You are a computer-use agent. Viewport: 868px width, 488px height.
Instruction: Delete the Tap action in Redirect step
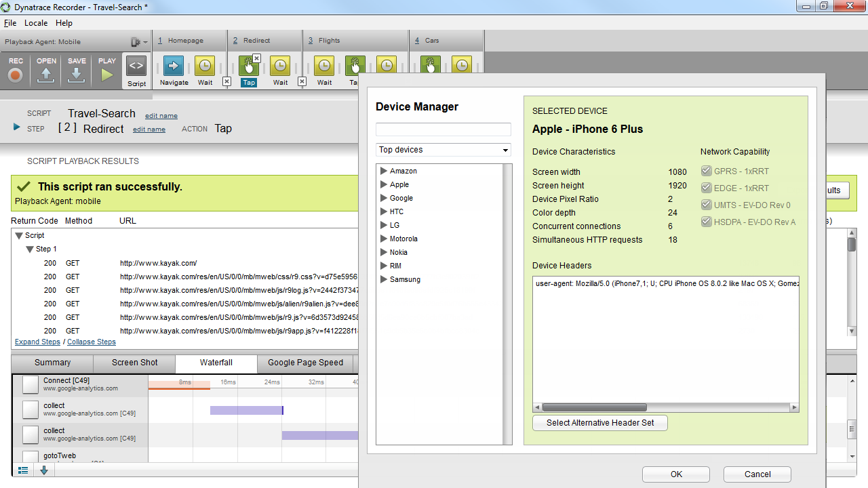coord(257,58)
